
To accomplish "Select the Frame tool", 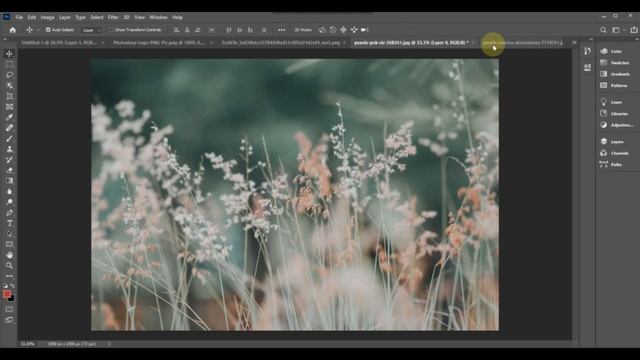I will (x=9, y=107).
